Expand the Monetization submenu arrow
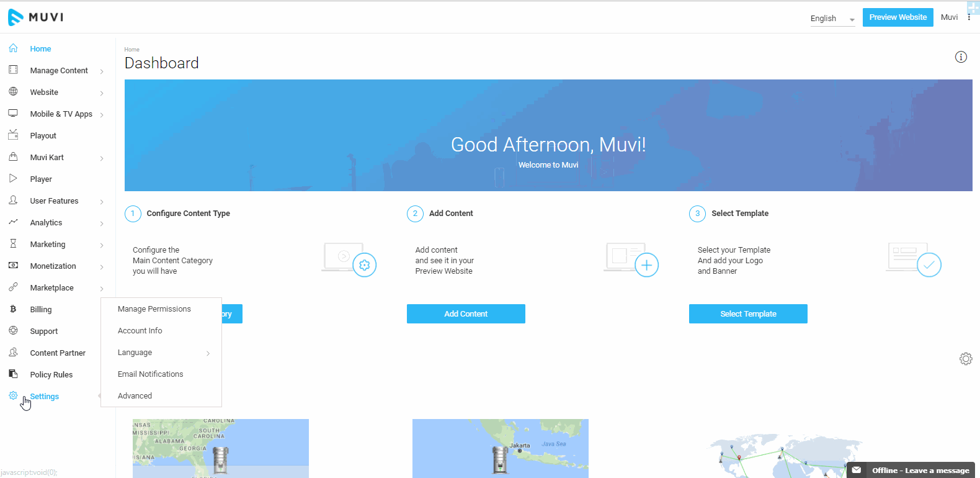 pyautogui.click(x=102, y=267)
